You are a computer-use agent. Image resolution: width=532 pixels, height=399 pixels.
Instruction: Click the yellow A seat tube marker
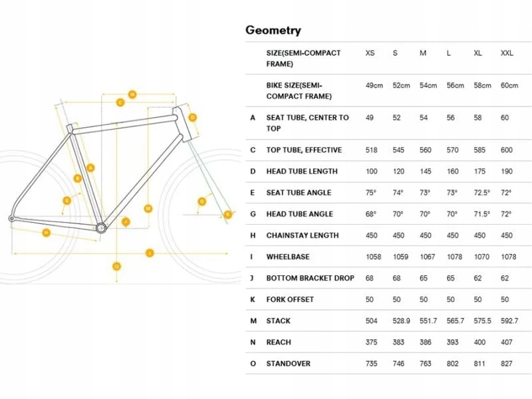point(91,167)
